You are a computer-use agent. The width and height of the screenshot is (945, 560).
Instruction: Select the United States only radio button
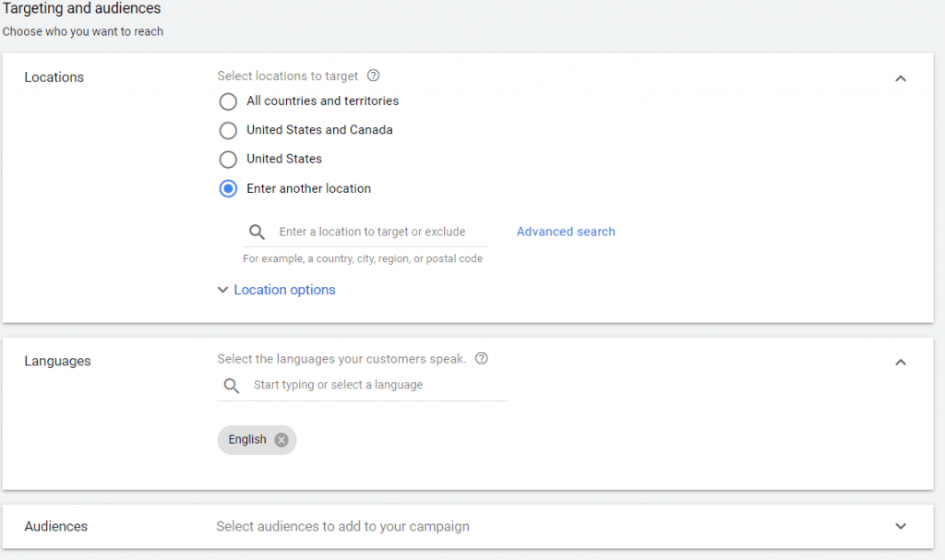pyautogui.click(x=228, y=160)
